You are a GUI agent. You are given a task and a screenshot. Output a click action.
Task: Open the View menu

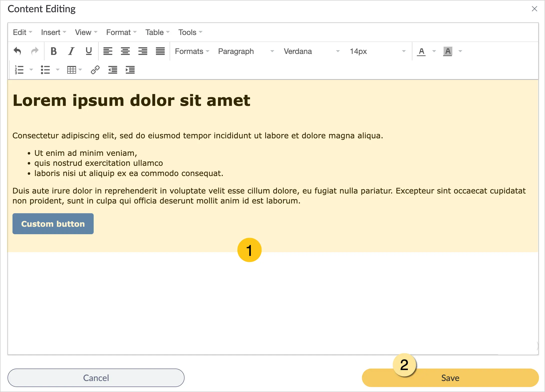coord(86,32)
